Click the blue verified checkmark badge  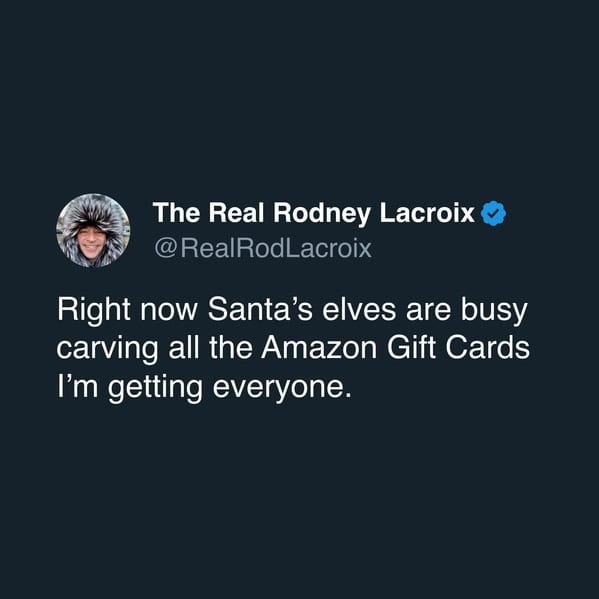point(493,213)
